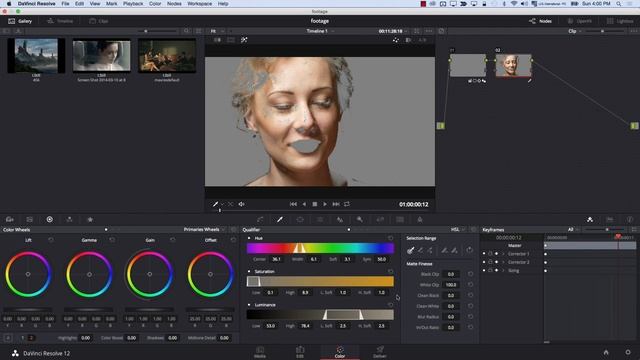Viewport: 640px width, 360px height.
Task: Reset the Gamma color wheel
Action: [x=112, y=240]
